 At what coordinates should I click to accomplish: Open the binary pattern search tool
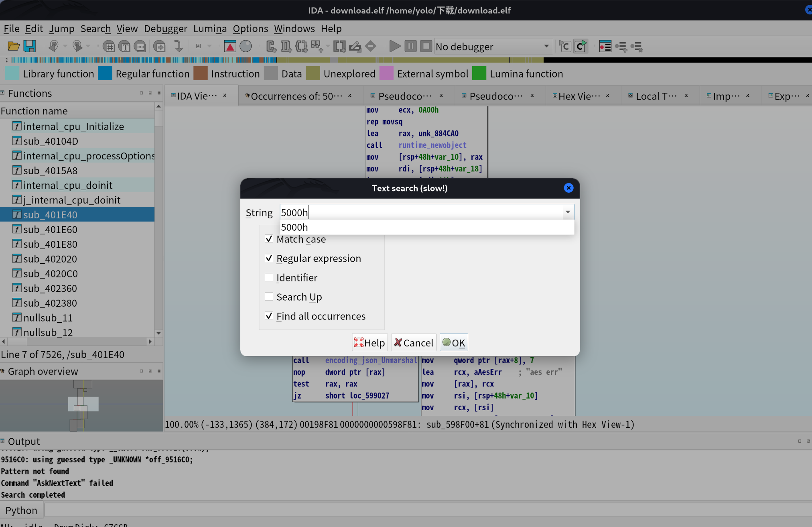(140, 46)
